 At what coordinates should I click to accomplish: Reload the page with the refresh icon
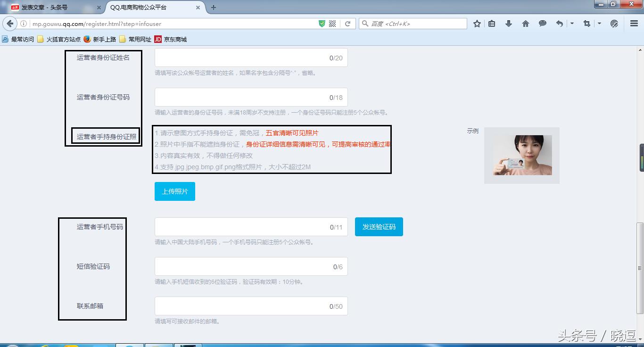347,23
